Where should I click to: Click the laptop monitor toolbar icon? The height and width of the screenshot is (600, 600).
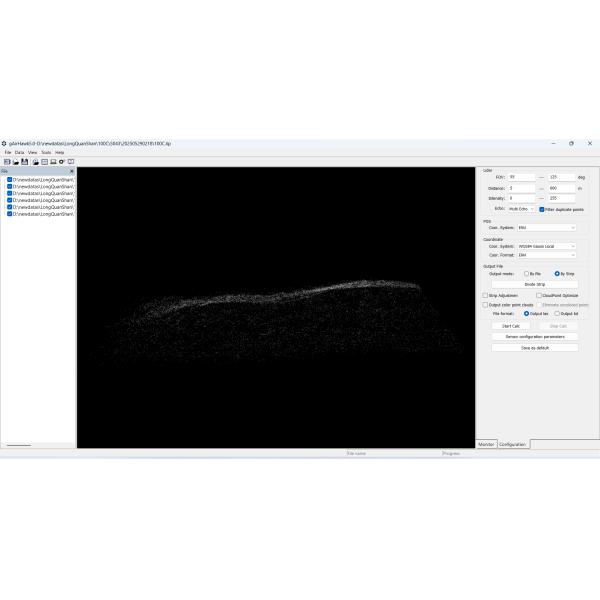coord(53,162)
